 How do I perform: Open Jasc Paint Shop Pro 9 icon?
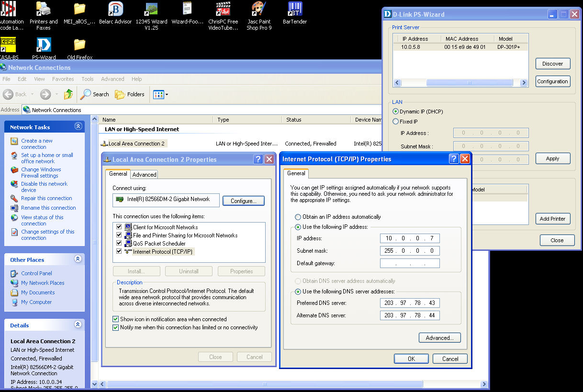[259, 10]
